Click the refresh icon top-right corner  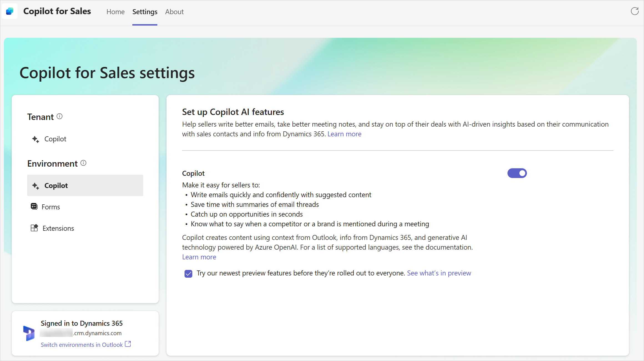[x=635, y=11]
